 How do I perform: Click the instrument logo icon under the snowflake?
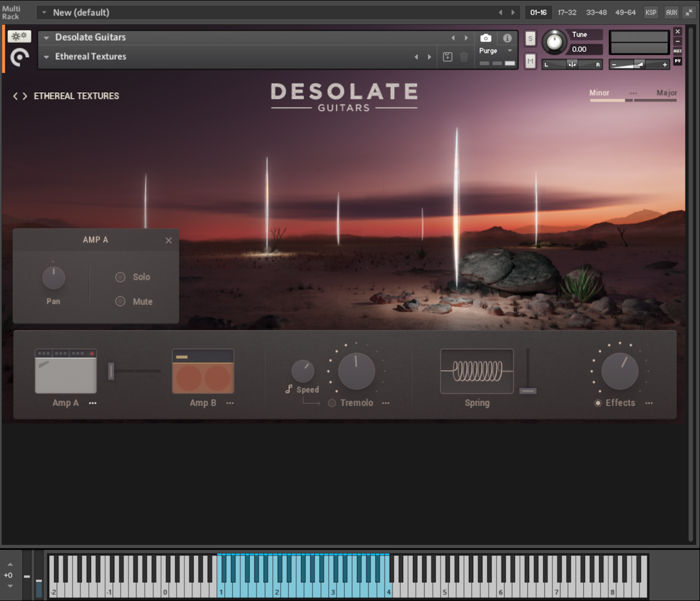coord(19,57)
